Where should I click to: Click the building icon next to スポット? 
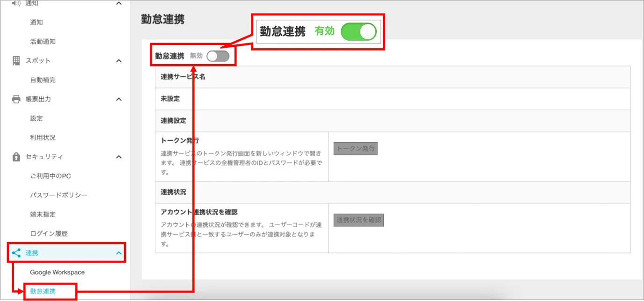pyautogui.click(x=16, y=60)
